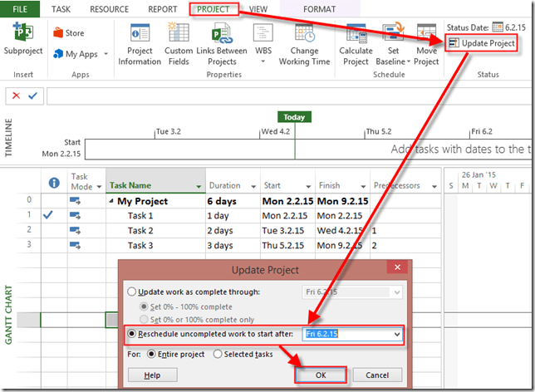
Task: Choose the Selected tasks radio option
Action: point(218,354)
